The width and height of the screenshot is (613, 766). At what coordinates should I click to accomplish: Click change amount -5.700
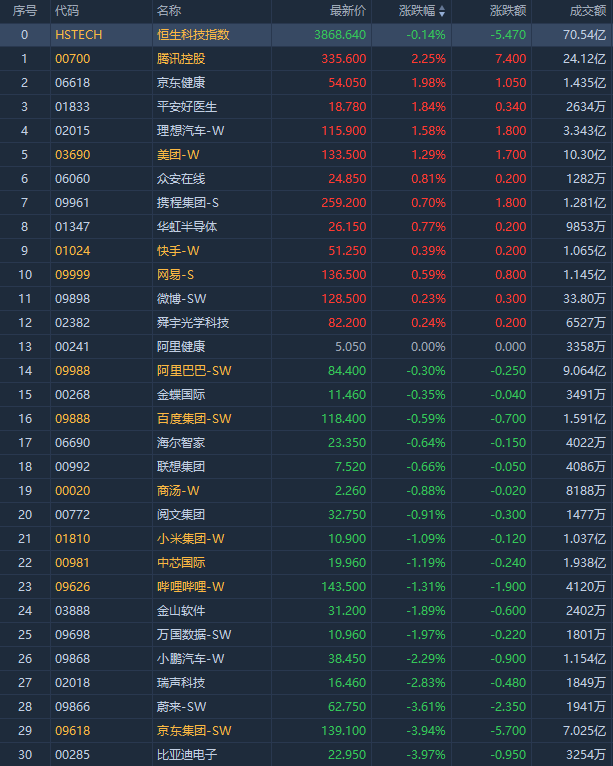click(508, 730)
